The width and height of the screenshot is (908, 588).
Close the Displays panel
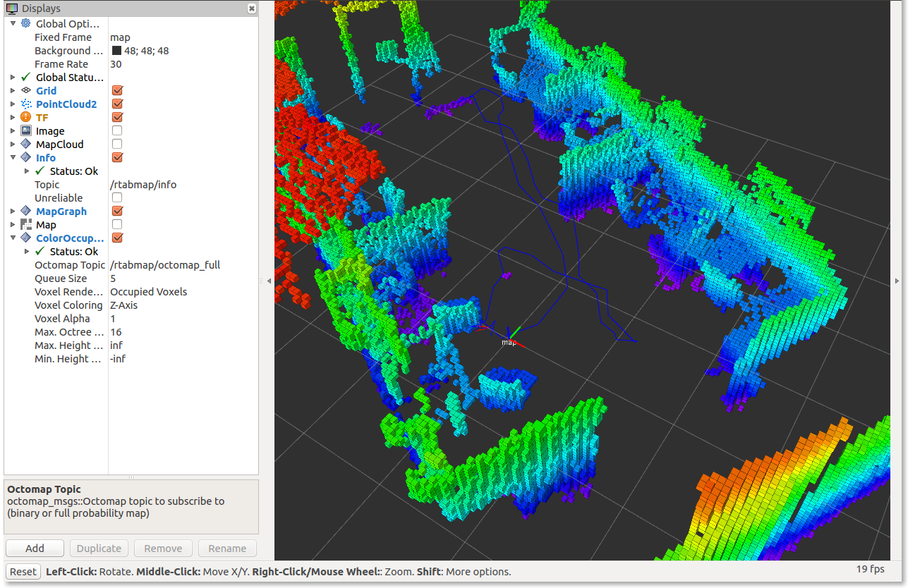(x=252, y=8)
